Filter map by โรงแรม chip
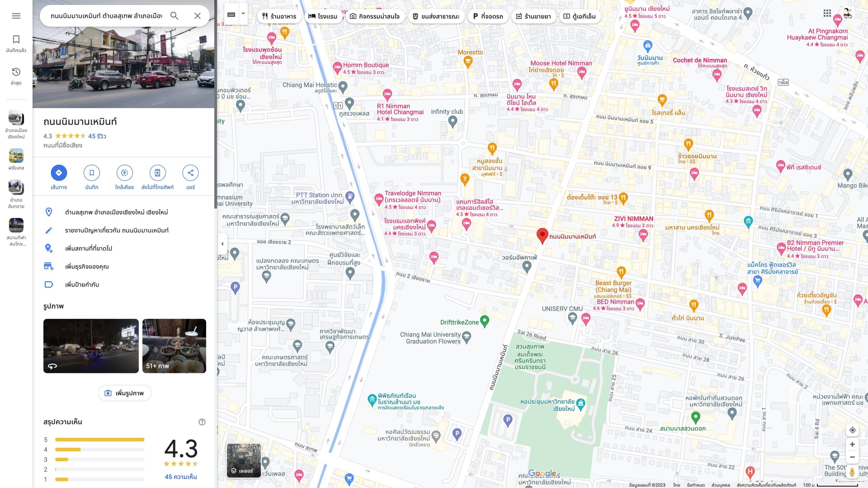The image size is (868, 488). [x=323, y=16]
